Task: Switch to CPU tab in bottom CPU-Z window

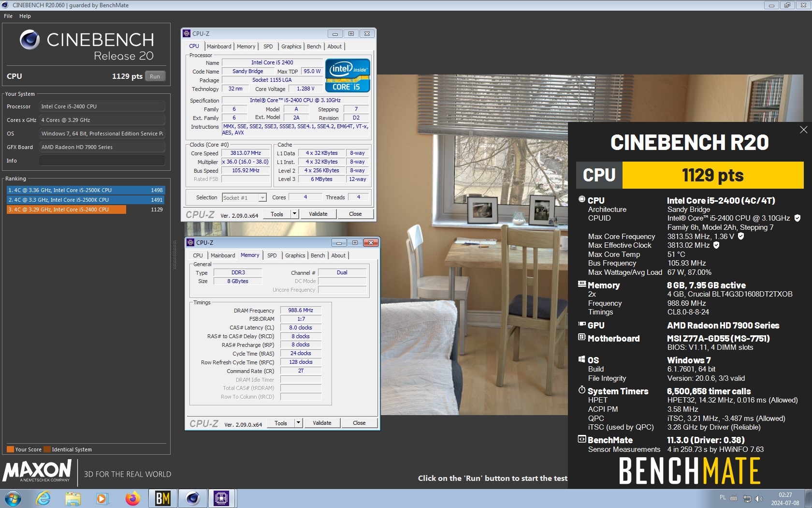Action: coord(198,255)
